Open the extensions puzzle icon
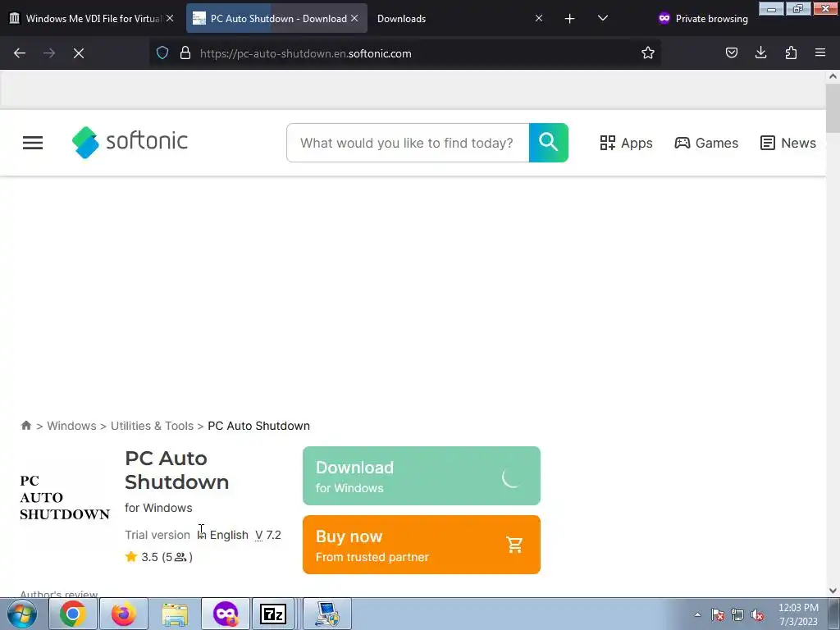 (x=791, y=53)
